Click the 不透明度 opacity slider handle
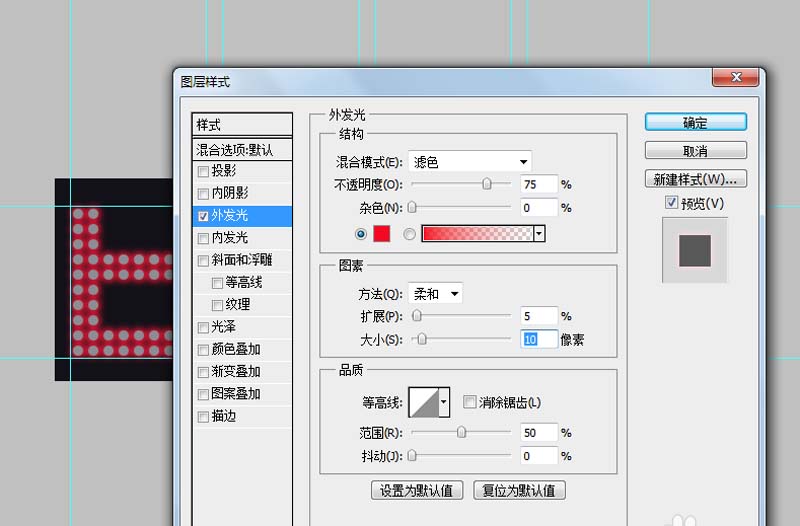 coord(487,184)
